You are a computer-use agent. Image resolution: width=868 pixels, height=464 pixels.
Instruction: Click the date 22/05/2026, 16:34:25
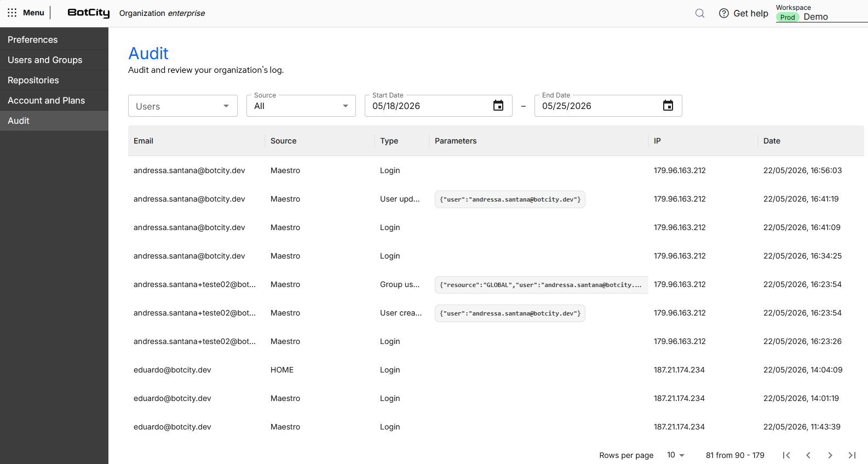click(802, 256)
